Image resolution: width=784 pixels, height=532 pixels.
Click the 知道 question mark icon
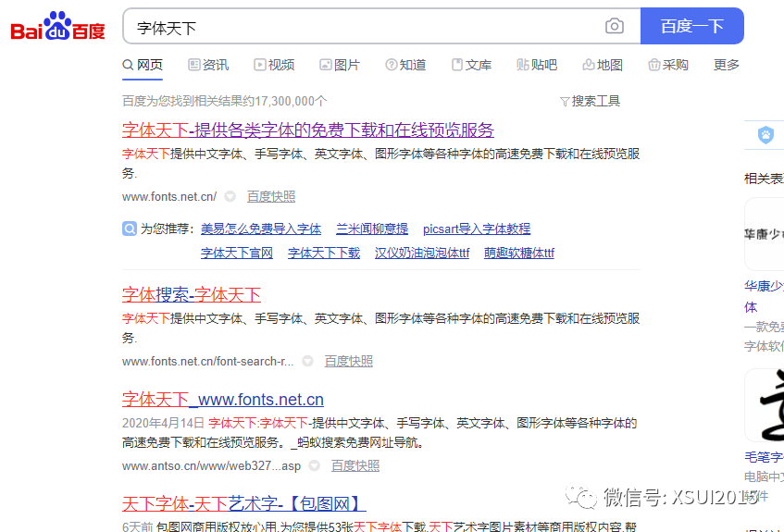click(x=391, y=65)
